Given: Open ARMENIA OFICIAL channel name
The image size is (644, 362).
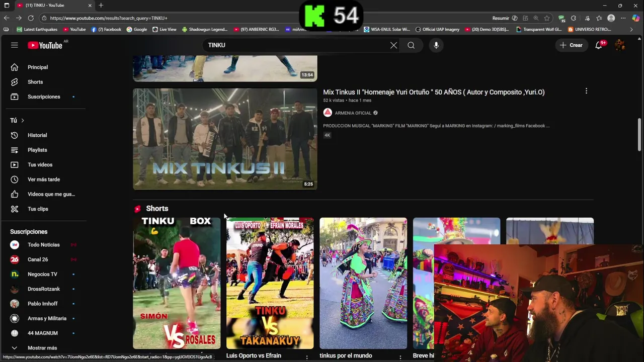Looking at the screenshot, I should pyautogui.click(x=353, y=113).
